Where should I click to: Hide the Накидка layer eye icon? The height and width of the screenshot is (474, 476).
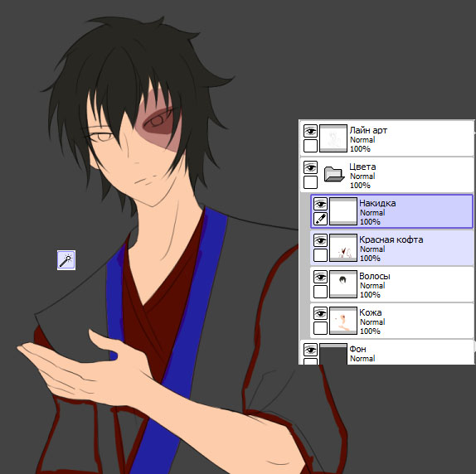pos(320,204)
